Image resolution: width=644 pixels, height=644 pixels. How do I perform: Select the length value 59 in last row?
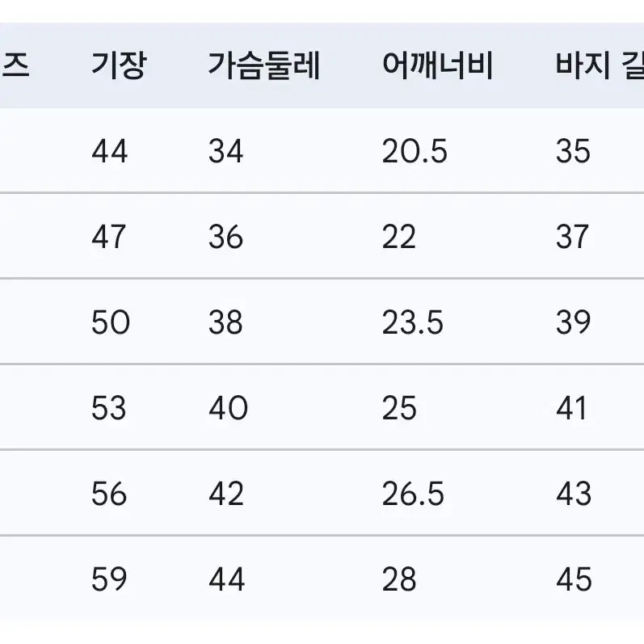point(109,579)
